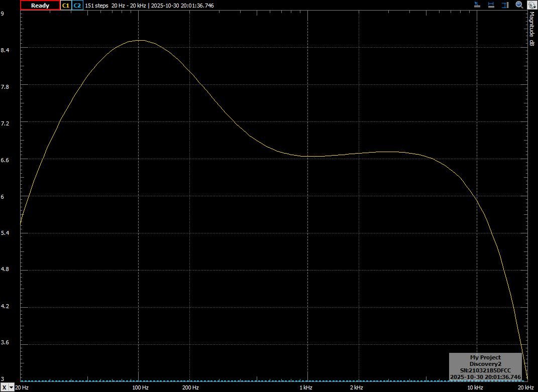This screenshot has width=538, height=392.
Task: Click the X cursor button
Action: 5,387
